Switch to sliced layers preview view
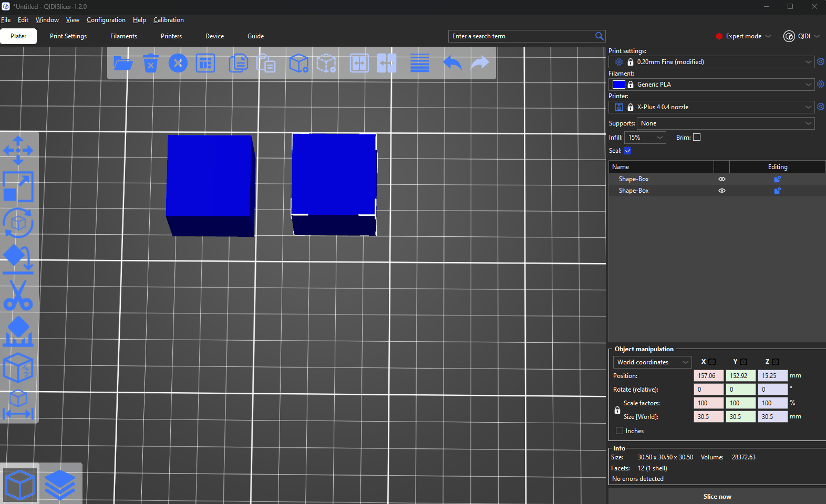The height and width of the screenshot is (504, 826). (x=60, y=484)
